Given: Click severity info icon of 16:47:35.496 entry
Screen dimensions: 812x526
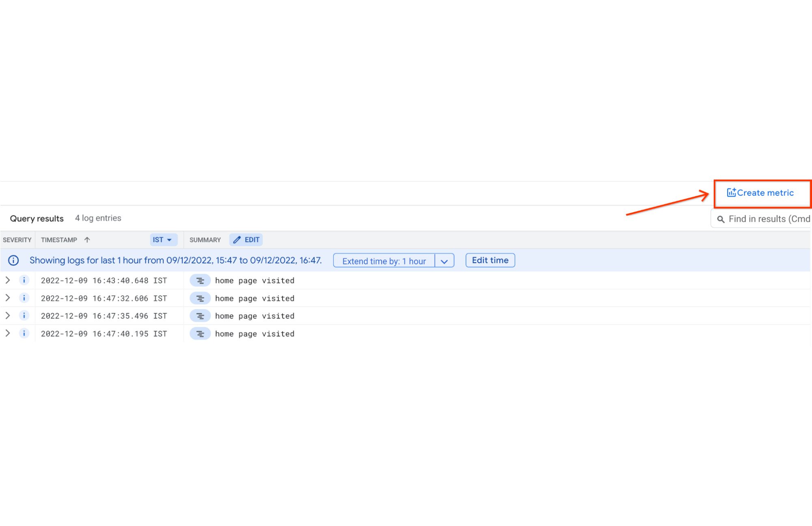Looking at the screenshot, I should pyautogui.click(x=24, y=316).
